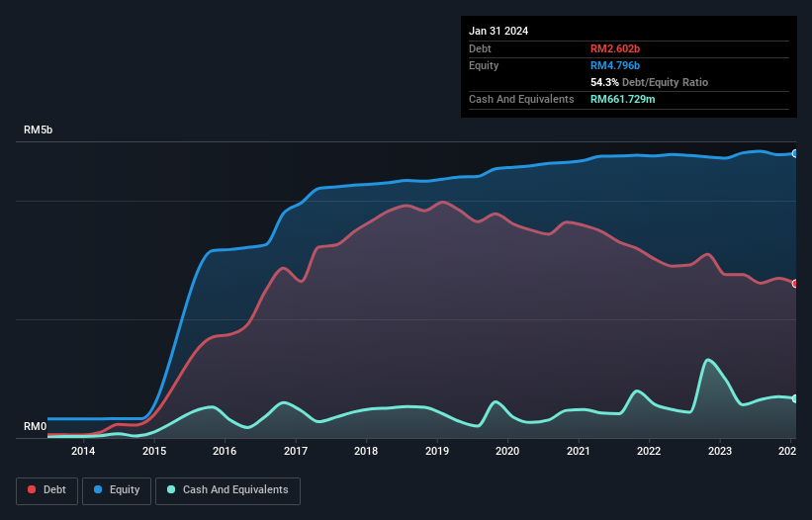Screen dimensions: 812x520
Task: Click the 2021 x-axis label
Action: pos(578,451)
